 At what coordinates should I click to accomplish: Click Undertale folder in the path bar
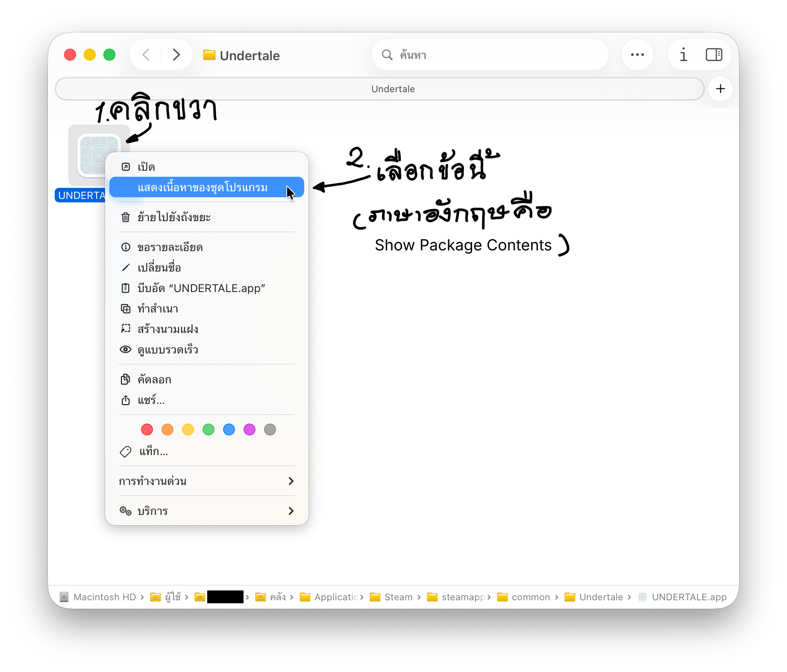click(x=594, y=597)
